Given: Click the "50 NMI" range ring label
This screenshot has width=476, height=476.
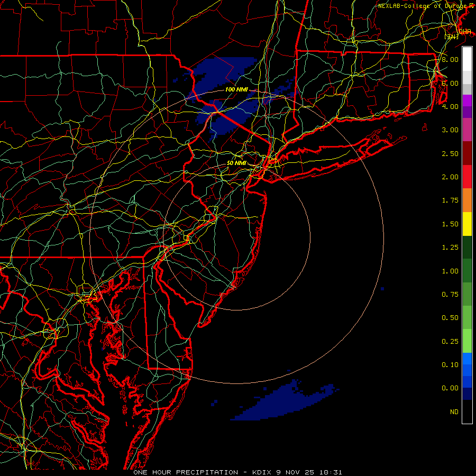Looking at the screenshot, I should (236, 163).
